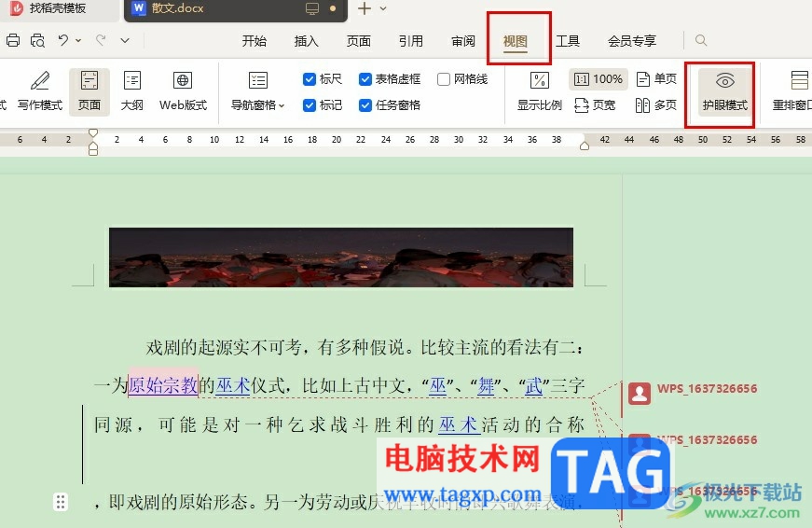This screenshot has height=528, width=812.
Task: Switch to 大纲 outline view
Action: pyautogui.click(x=132, y=91)
